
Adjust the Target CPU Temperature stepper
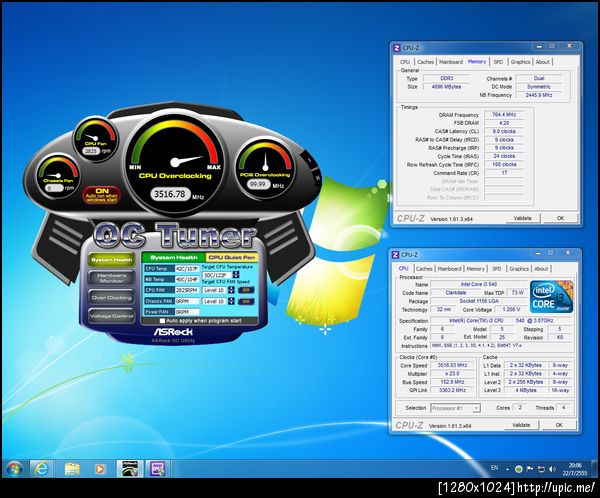[x=236, y=275]
